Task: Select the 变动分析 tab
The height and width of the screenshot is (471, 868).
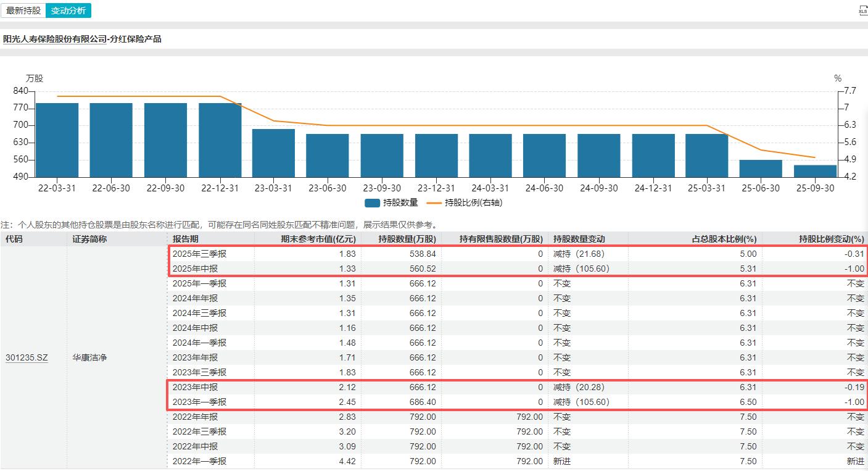Action: 68,10
